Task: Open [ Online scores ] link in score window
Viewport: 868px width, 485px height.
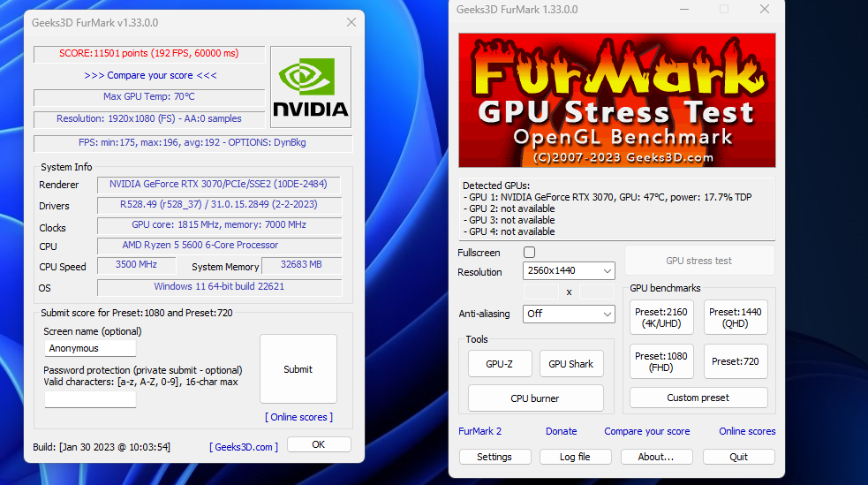Action: [x=299, y=417]
